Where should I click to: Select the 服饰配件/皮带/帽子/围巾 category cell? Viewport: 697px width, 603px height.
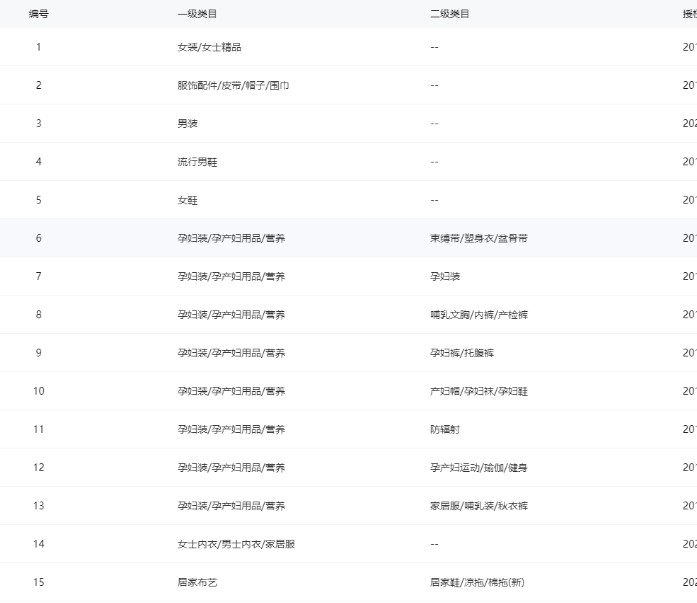tap(233, 85)
